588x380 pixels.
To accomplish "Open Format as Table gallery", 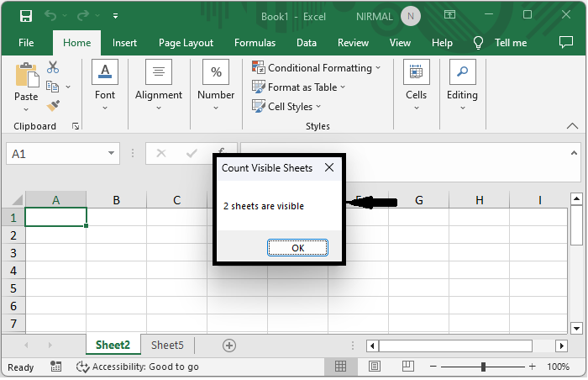I will point(299,87).
